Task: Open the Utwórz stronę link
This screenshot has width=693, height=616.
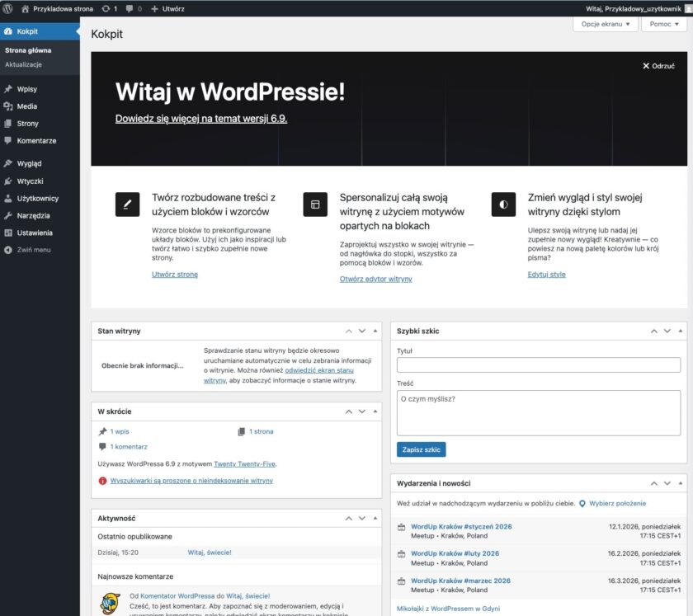Action: pos(176,275)
